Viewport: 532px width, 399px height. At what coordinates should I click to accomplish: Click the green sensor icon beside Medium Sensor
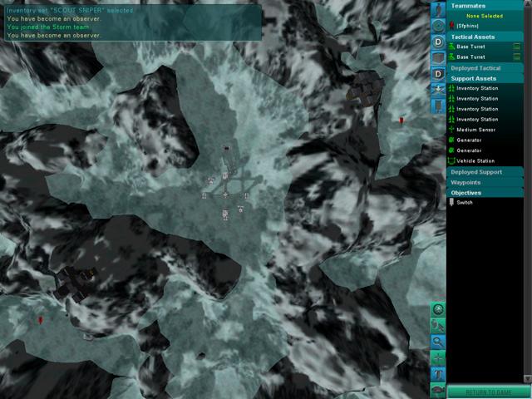tap(451, 130)
